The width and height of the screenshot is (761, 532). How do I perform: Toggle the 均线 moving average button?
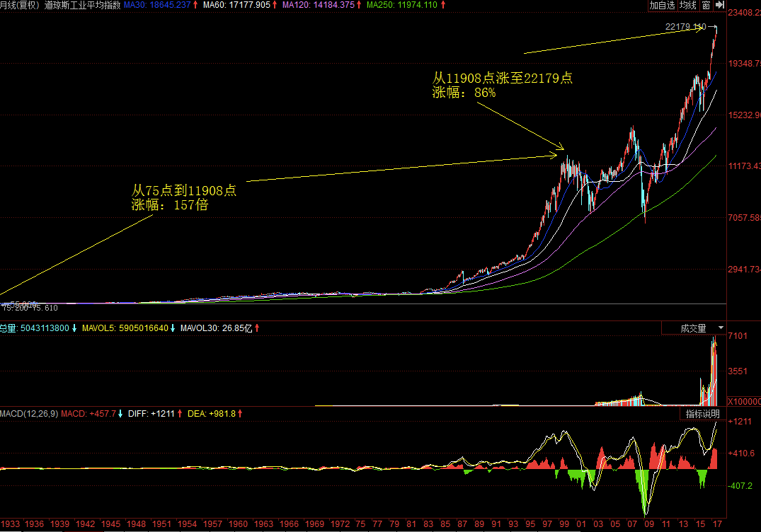(x=687, y=6)
